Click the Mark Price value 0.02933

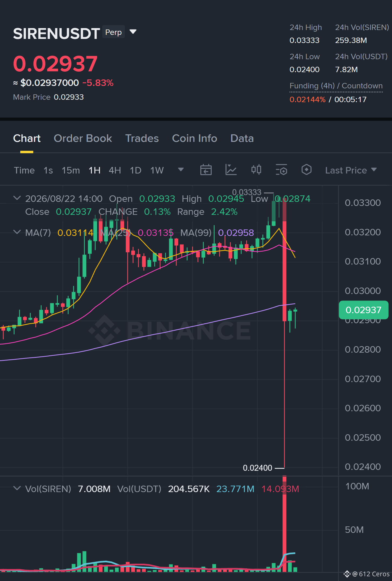(x=69, y=97)
